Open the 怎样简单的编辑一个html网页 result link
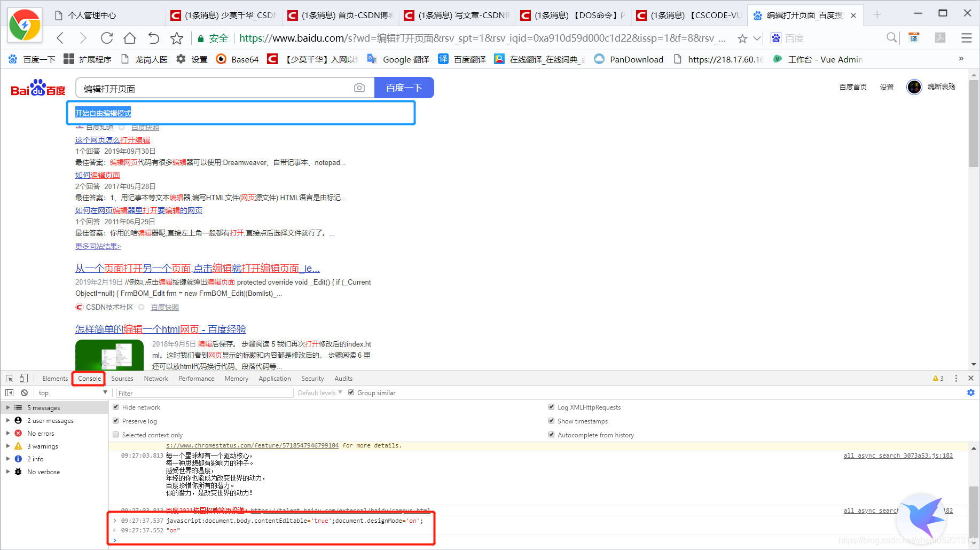 pos(161,329)
